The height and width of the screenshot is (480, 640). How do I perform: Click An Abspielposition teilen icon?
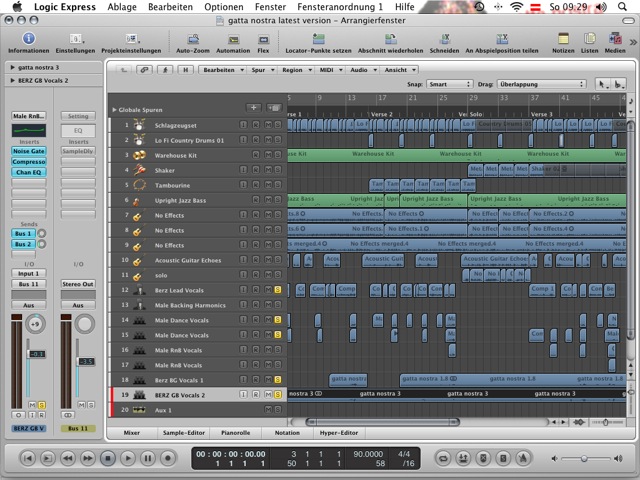[502, 39]
